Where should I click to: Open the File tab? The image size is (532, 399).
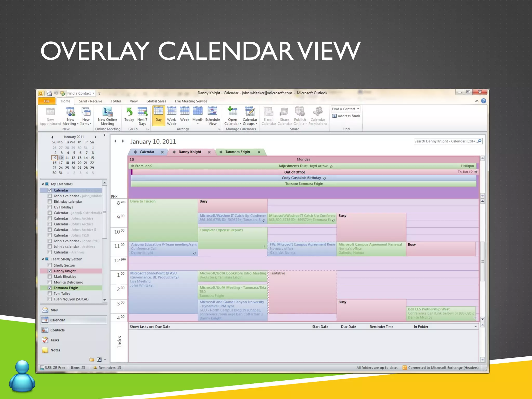pyautogui.click(x=47, y=101)
